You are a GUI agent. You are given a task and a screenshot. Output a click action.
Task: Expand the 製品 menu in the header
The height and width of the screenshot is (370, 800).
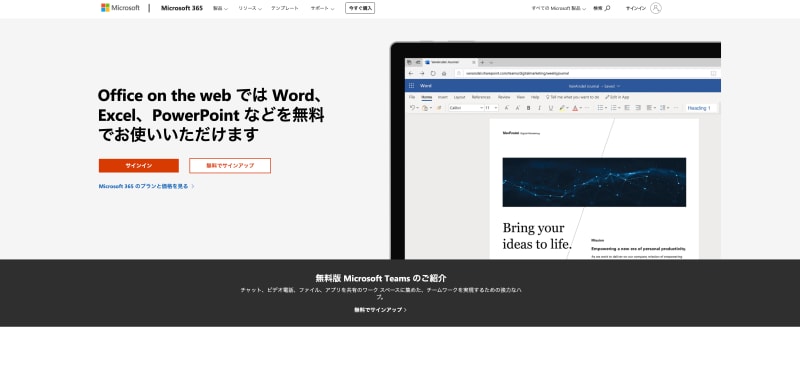point(220,8)
